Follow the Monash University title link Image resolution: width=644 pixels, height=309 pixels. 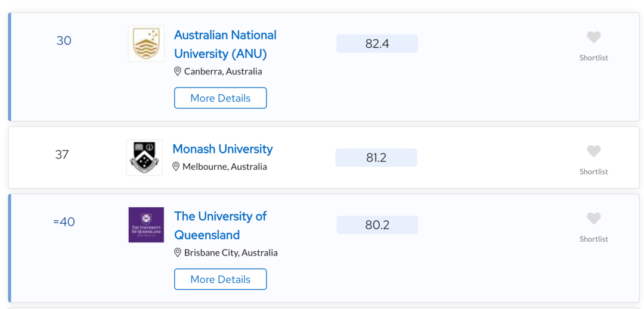pos(222,149)
